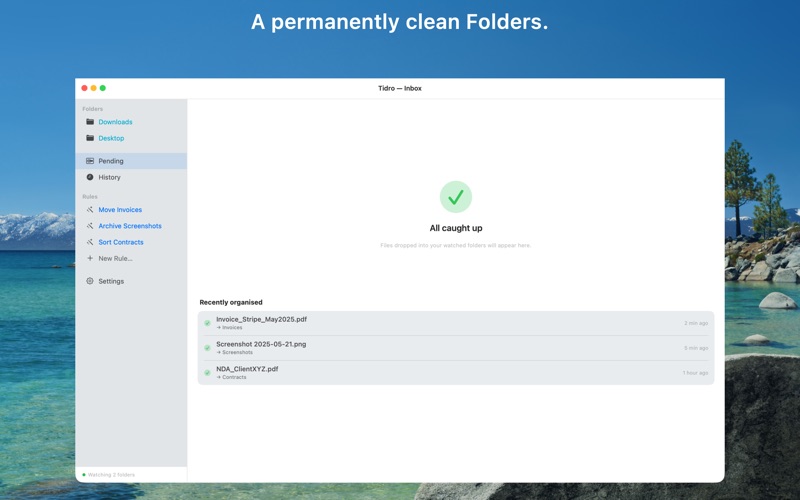The width and height of the screenshot is (800, 500).
Task: Click the Invoices destination under the Stripe invoice
Action: click(x=230, y=328)
